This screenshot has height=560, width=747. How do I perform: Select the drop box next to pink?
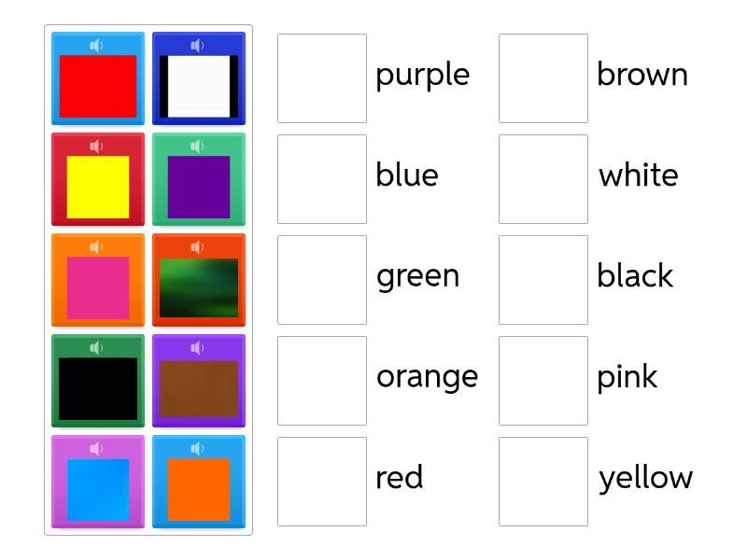point(543,381)
